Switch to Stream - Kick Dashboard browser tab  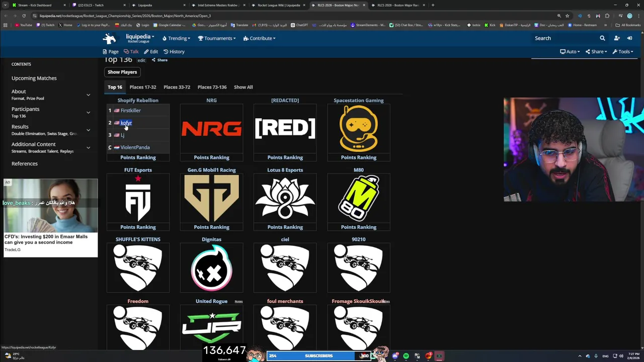tap(39, 5)
